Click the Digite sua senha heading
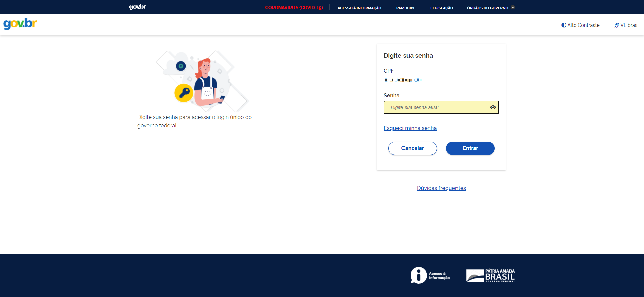The image size is (644, 297). coord(408,56)
